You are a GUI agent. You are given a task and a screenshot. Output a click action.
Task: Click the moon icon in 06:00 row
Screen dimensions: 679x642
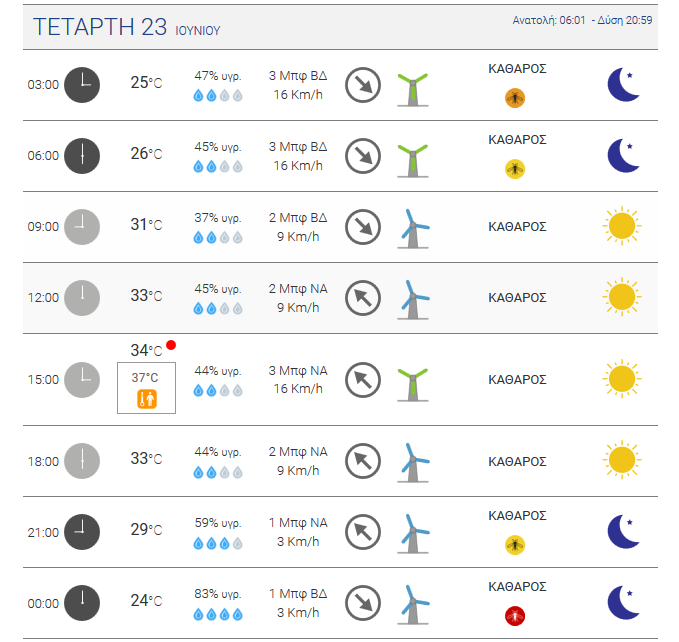tap(623, 155)
